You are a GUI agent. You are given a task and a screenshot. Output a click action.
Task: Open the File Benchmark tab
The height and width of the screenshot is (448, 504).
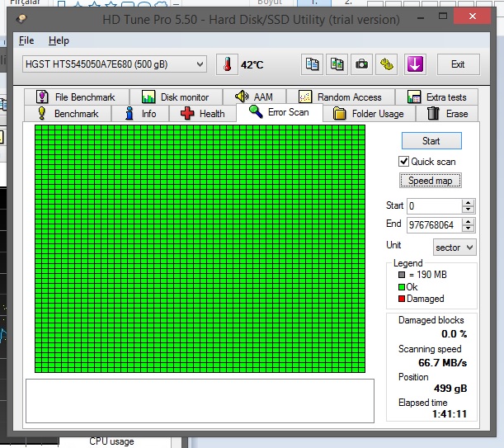[x=77, y=97]
